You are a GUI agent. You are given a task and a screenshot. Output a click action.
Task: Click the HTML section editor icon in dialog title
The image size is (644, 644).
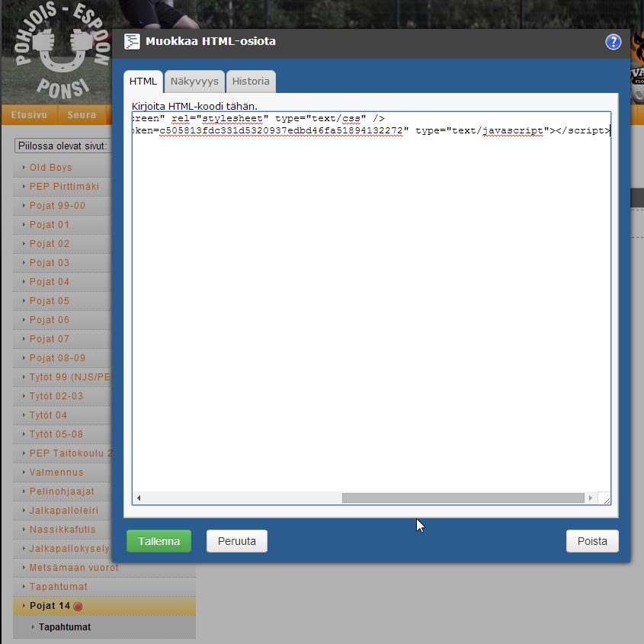coord(132,41)
